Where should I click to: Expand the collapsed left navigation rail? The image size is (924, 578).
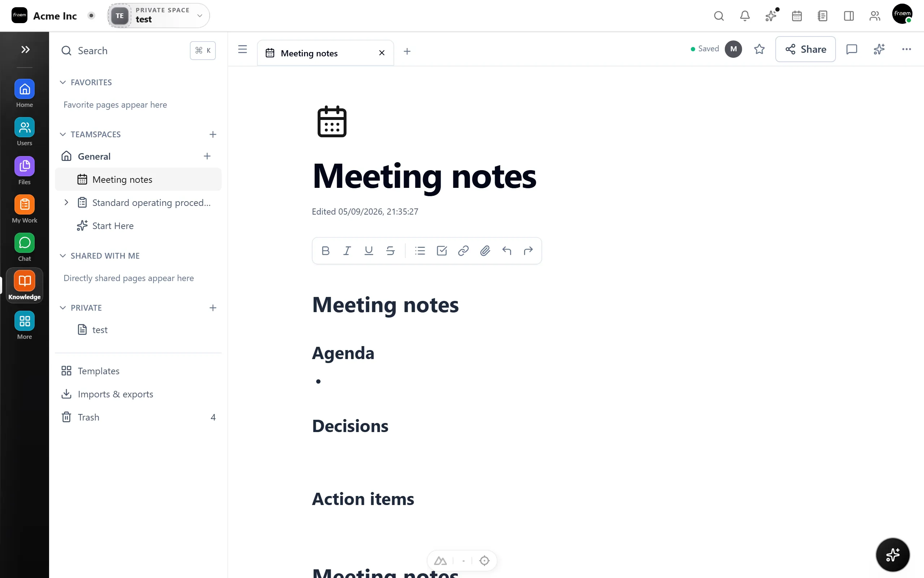coord(25,49)
